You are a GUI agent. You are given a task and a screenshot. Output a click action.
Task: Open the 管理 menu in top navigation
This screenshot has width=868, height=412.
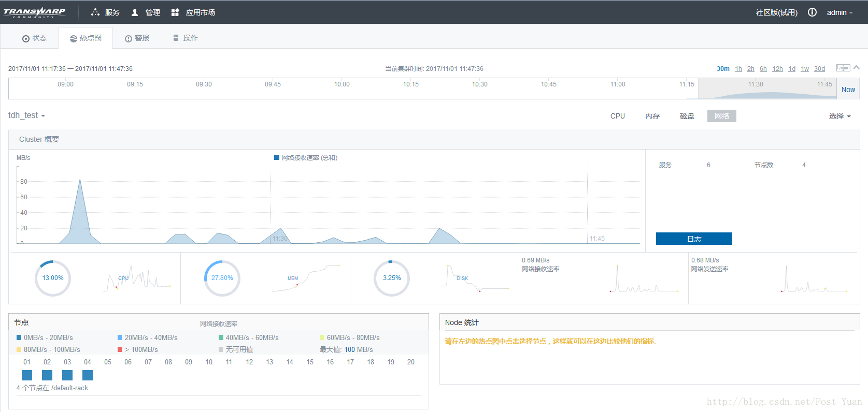coord(146,12)
